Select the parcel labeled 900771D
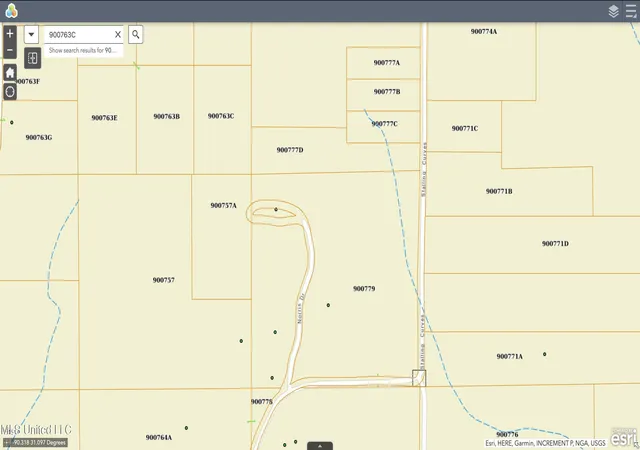640x450 pixels. click(x=555, y=244)
